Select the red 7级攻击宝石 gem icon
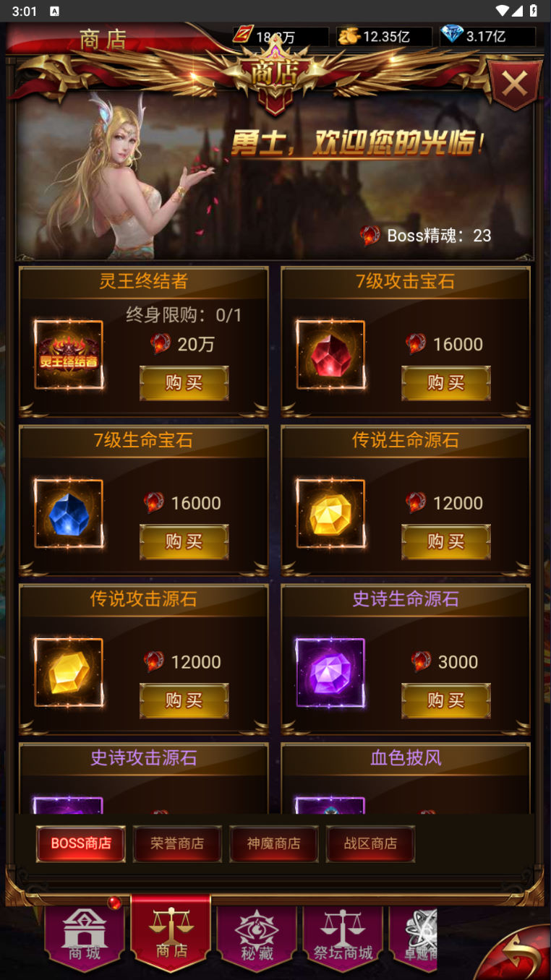Image resolution: width=551 pixels, height=980 pixels. [330, 355]
